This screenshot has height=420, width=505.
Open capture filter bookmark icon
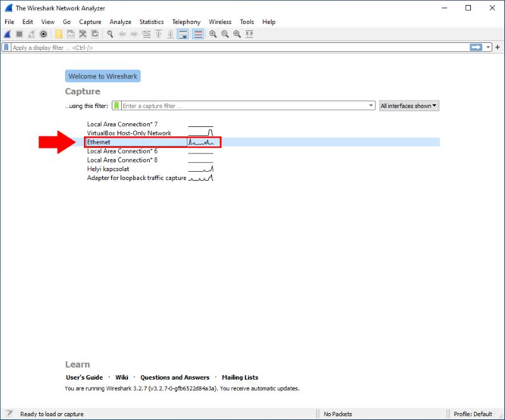click(x=117, y=105)
